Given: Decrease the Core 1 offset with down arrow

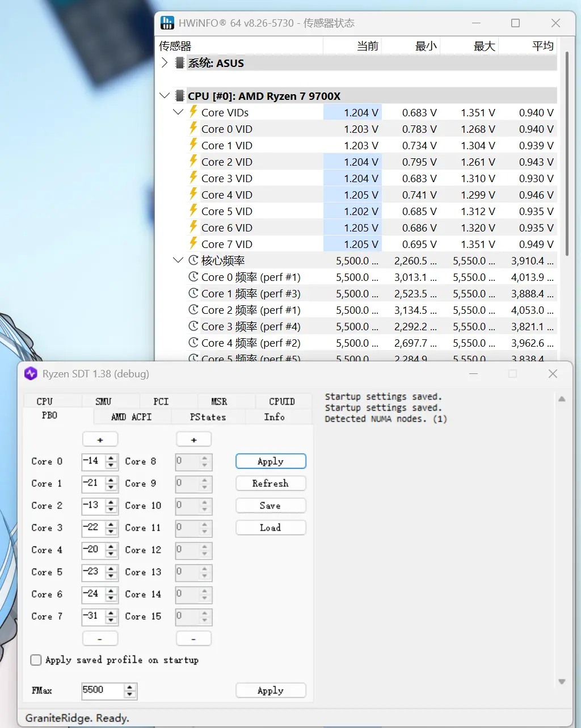Looking at the screenshot, I should pos(111,487).
